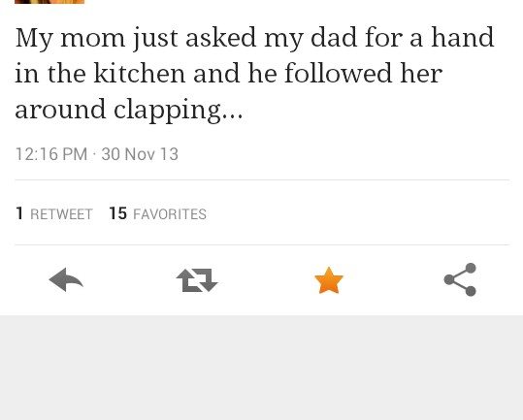Viewport: 523px width, 420px height.
Task: Tap the reply arrow icon
Action: tap(66, 279)
